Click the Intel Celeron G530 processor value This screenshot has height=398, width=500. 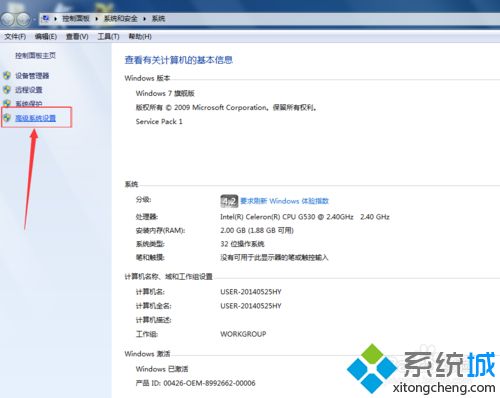tap(305, 217)
